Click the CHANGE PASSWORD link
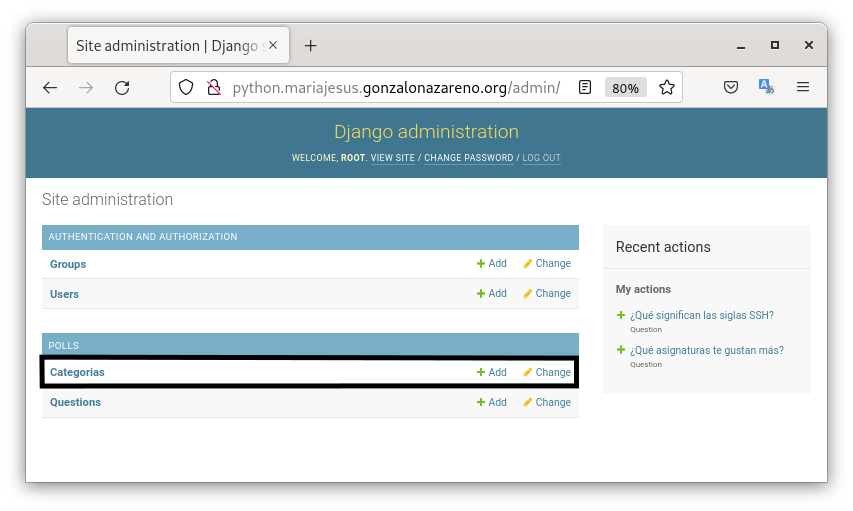853x511 pixels. tap(468, 158)
